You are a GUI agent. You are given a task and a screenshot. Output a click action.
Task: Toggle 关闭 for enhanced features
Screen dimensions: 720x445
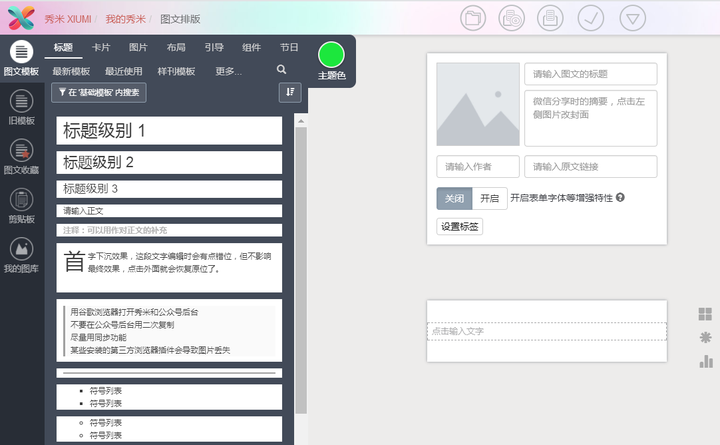click(x=454, y=198)
